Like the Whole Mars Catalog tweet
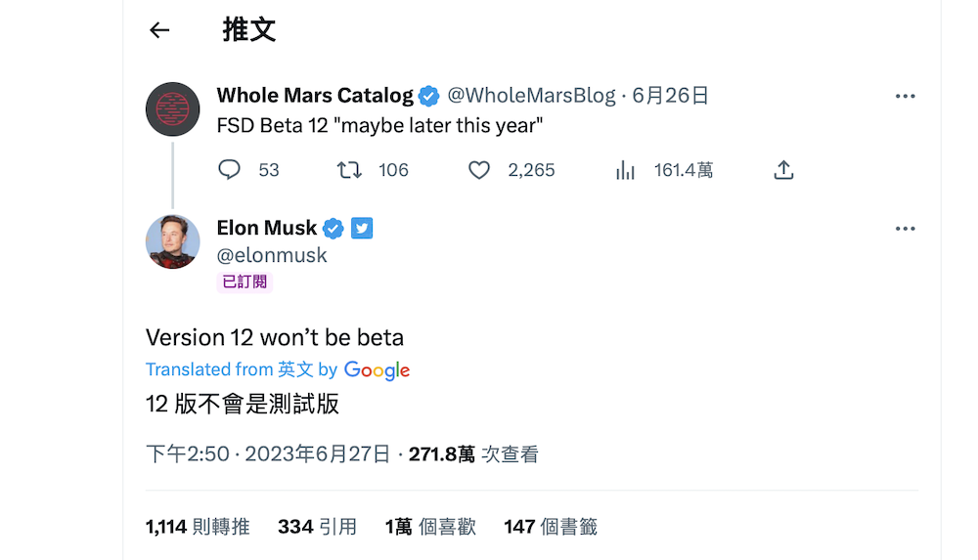 479,170
